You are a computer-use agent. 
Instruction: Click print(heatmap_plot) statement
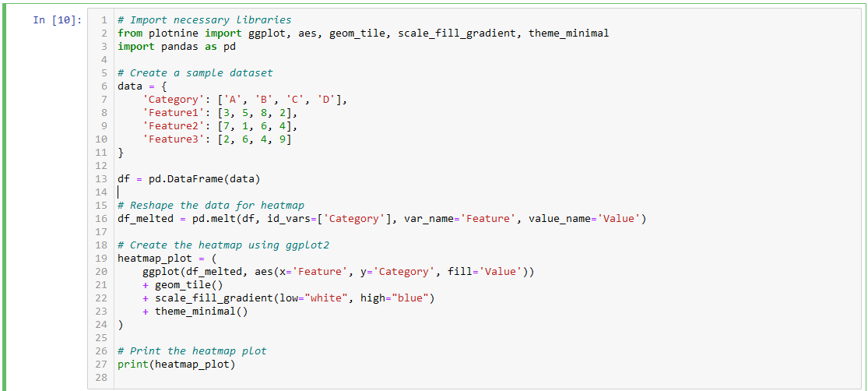[x=176, y=365]
